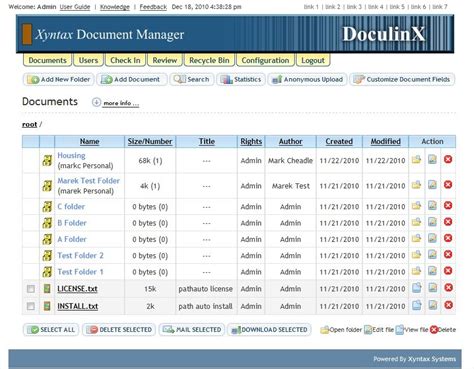Open the User Guide link

[x=75, y=7]
